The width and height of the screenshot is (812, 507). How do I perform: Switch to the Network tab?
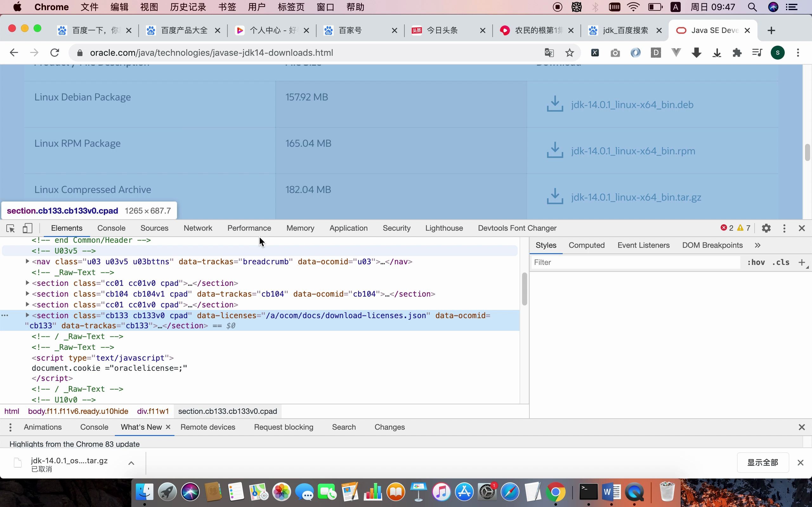pyautogui.click(x=198, y=228)
